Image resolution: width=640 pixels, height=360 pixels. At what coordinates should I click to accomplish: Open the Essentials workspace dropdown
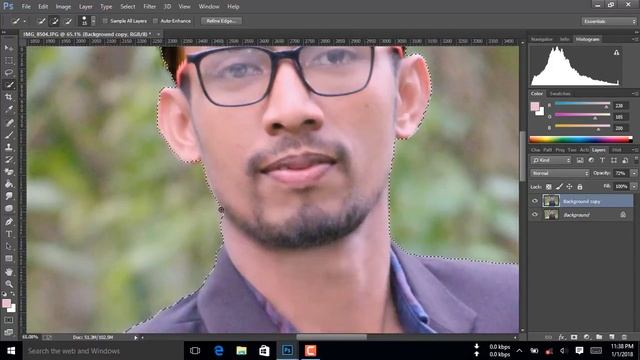609,21
